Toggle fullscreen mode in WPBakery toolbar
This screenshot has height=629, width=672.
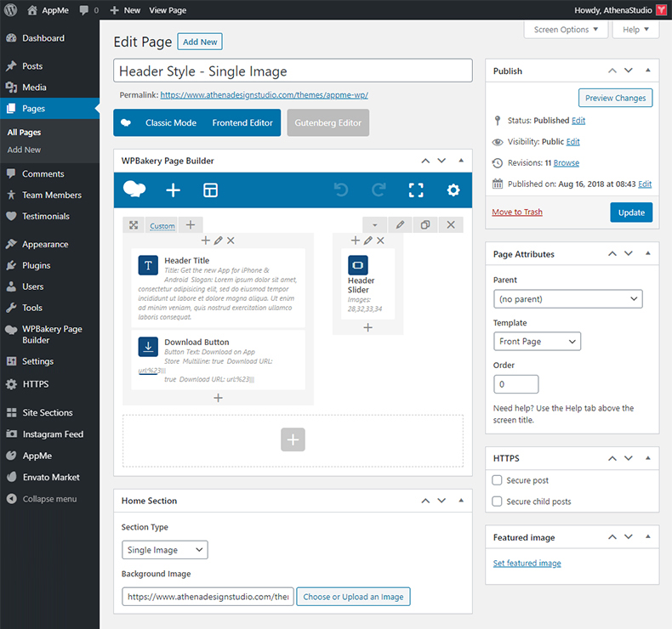(416, 190)
